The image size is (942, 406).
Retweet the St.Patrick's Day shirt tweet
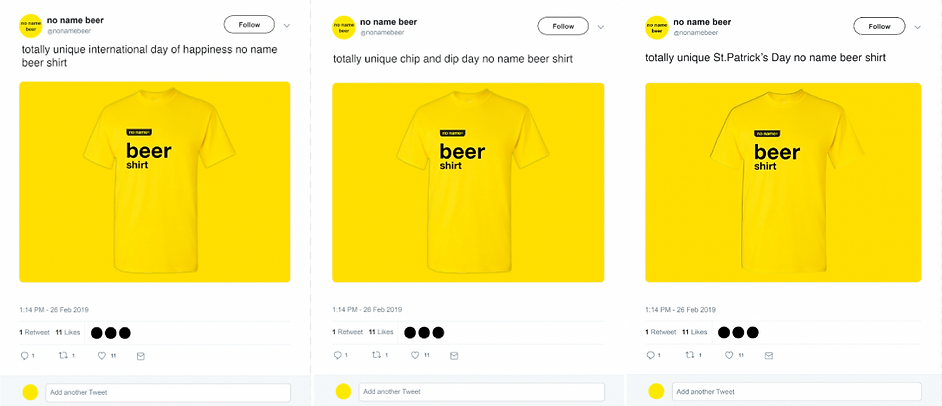pyautogui.click(x=690, y=356)
